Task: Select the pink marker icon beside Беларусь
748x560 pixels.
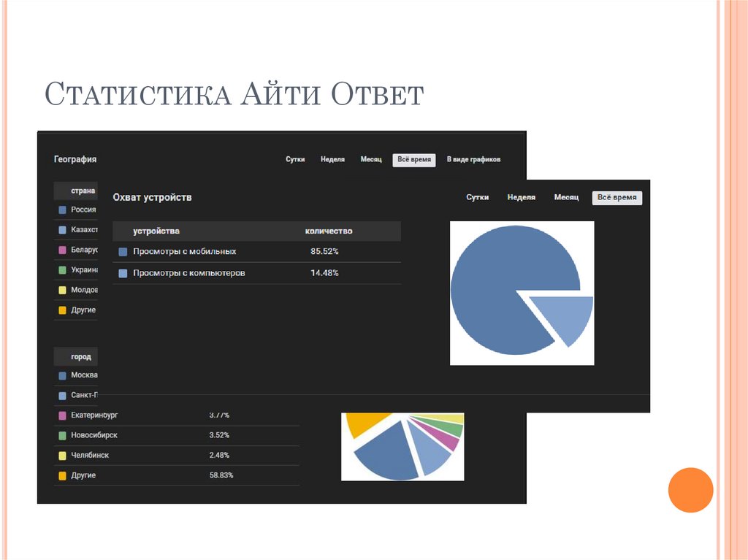Action: (61, 250)
